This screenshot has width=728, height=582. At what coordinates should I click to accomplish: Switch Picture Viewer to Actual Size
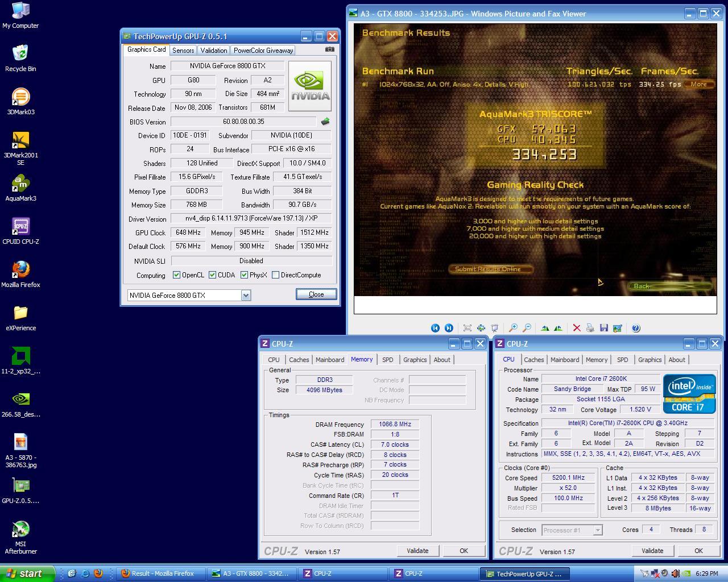(x=481, y=328)
